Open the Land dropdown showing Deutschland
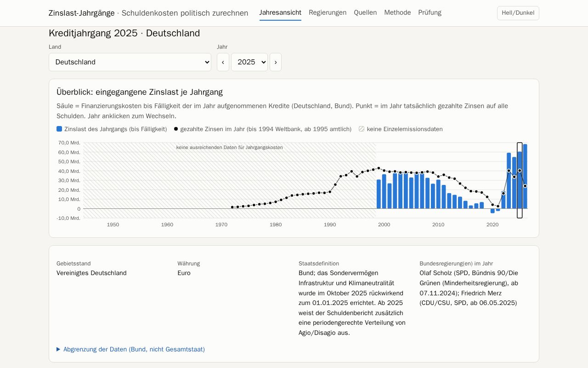The width and height of the screenshot is (588, 368). click(x=130, y=62)
